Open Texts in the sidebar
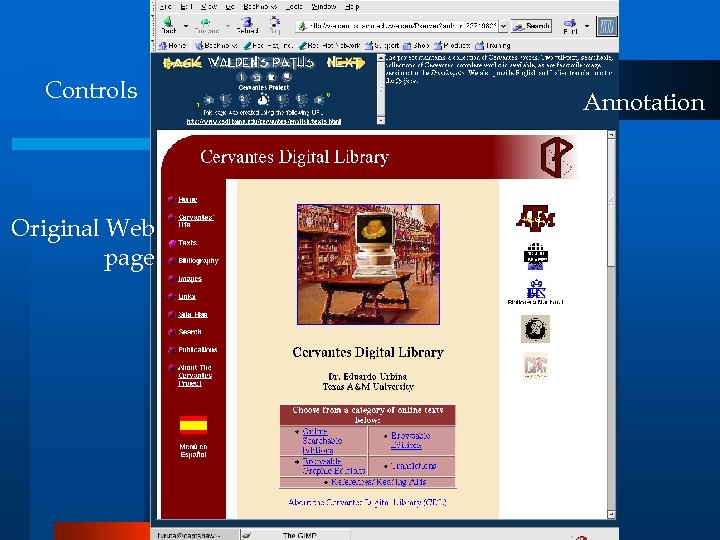 tap(187, 242)
